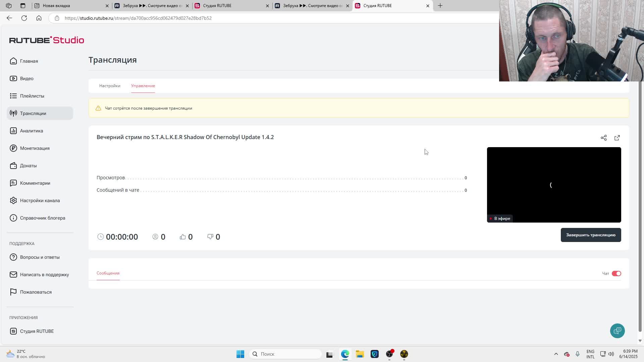Screen dimensions: 644x362
Task: Click the address bar URL
Action: click(x=138, y=18)
